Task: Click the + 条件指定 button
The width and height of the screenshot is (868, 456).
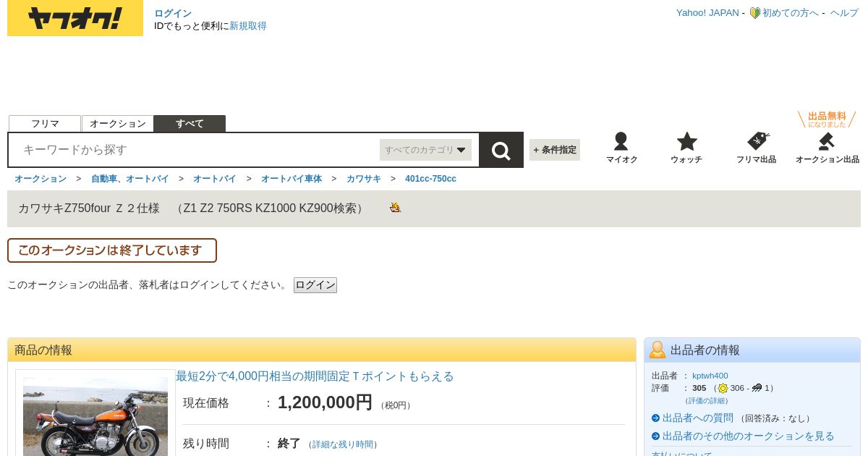Action: (555, 150)
